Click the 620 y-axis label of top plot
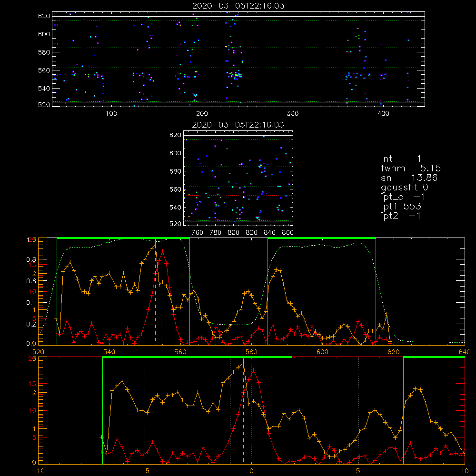 [44, 16]
